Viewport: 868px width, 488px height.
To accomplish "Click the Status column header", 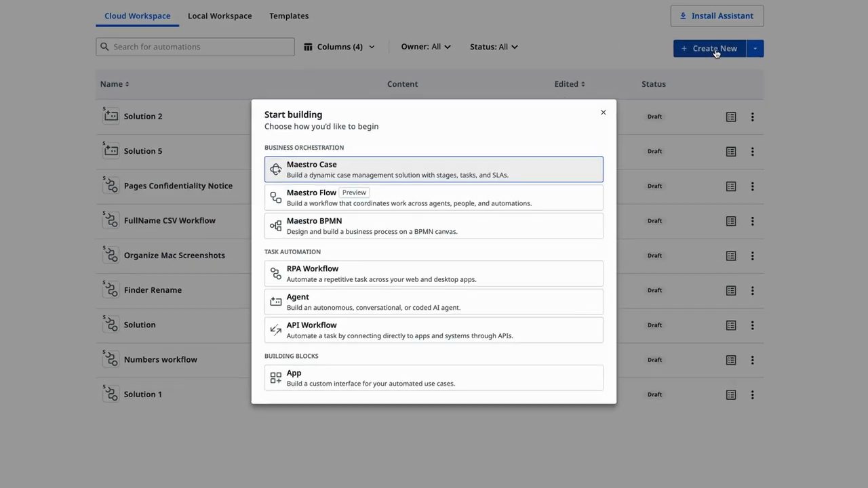I will pyautogui.click(x=654, y=84).
